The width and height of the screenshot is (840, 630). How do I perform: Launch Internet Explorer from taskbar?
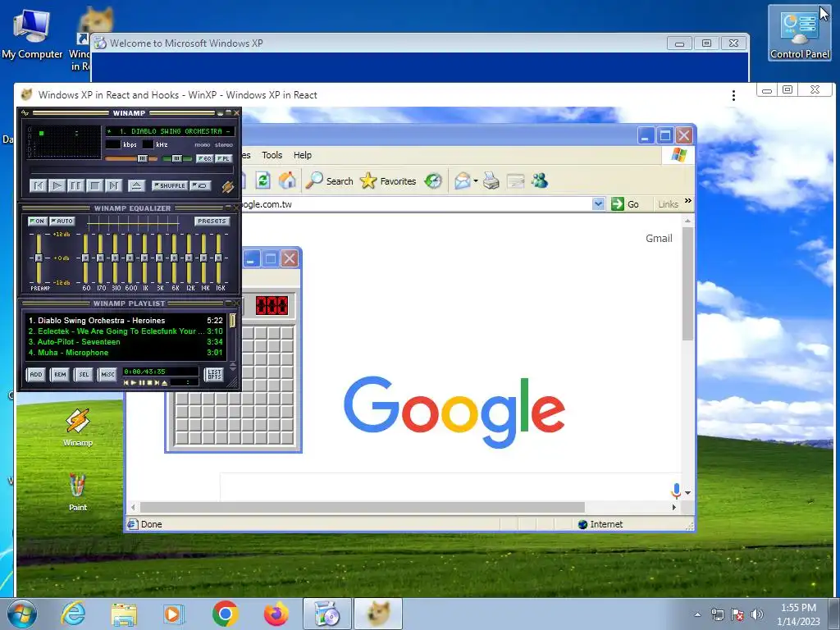click(x=73, y=614)
